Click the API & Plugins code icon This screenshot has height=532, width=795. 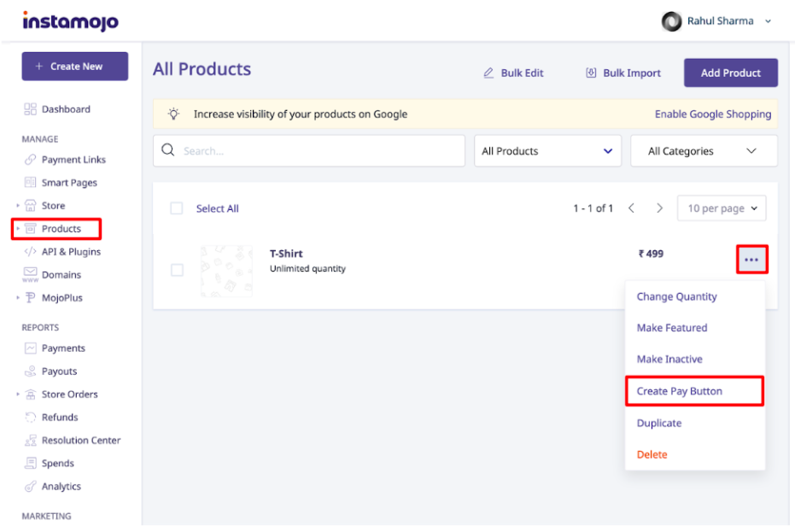pyautogui.click(x=31, y=252)
